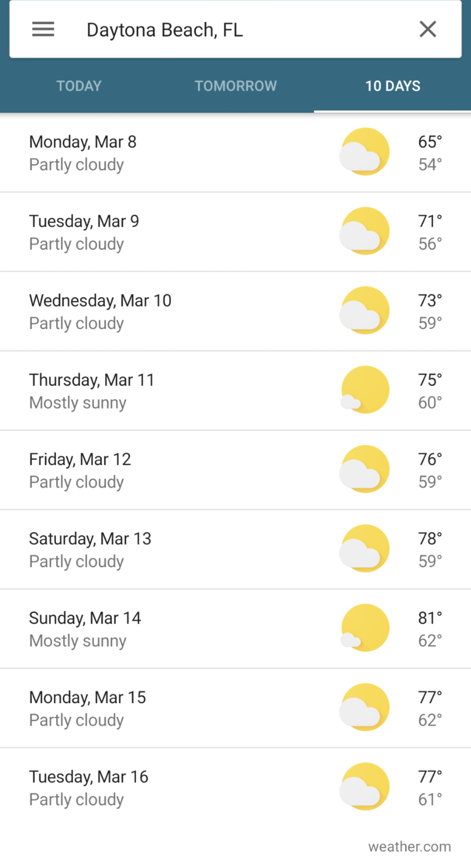
Task: Click the mostly sunny icon for Sunday Mar 14
Action: (x=365, y=628)
